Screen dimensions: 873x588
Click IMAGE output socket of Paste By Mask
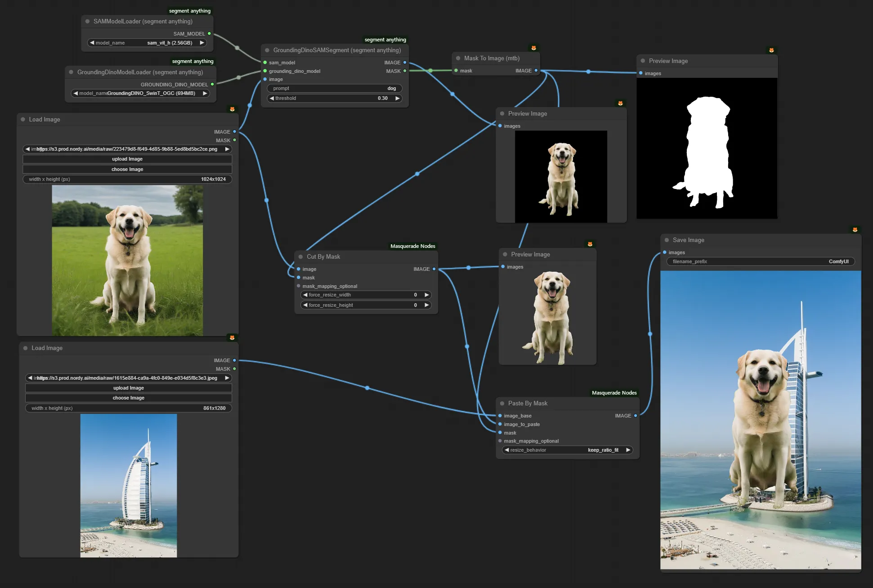click(636, 416)
